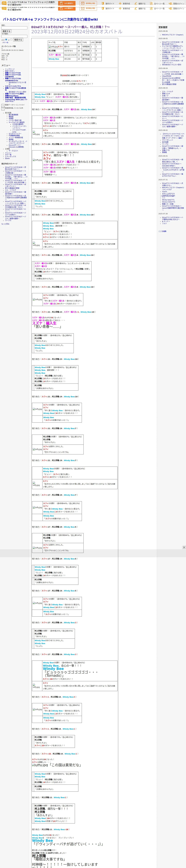Click 検索する button beside and/or radios
186x868 pixels.
[x=18, y=40]
